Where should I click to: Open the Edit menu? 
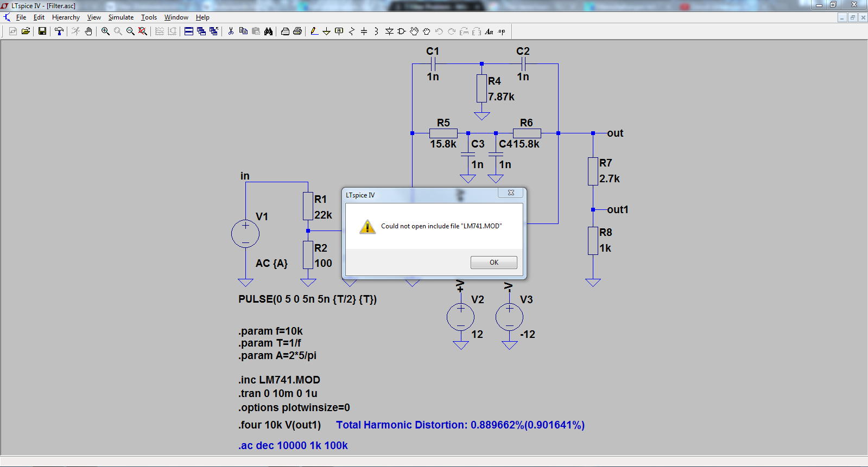click(39, 17)
